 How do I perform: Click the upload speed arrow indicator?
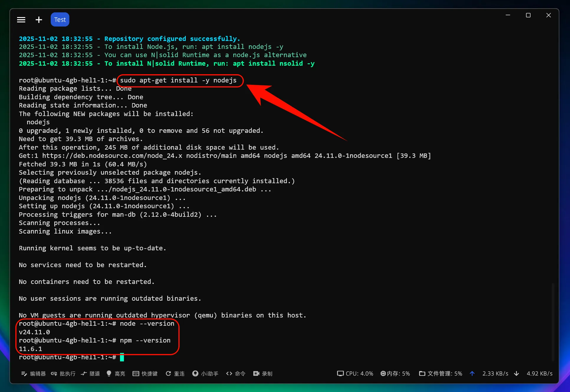tap(472, 373)
